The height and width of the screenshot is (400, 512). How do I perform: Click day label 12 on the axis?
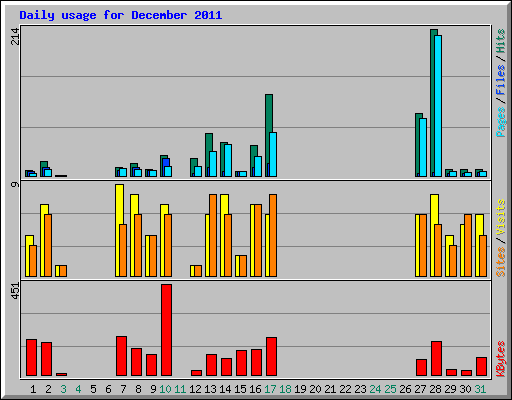[x=195, y=389]
